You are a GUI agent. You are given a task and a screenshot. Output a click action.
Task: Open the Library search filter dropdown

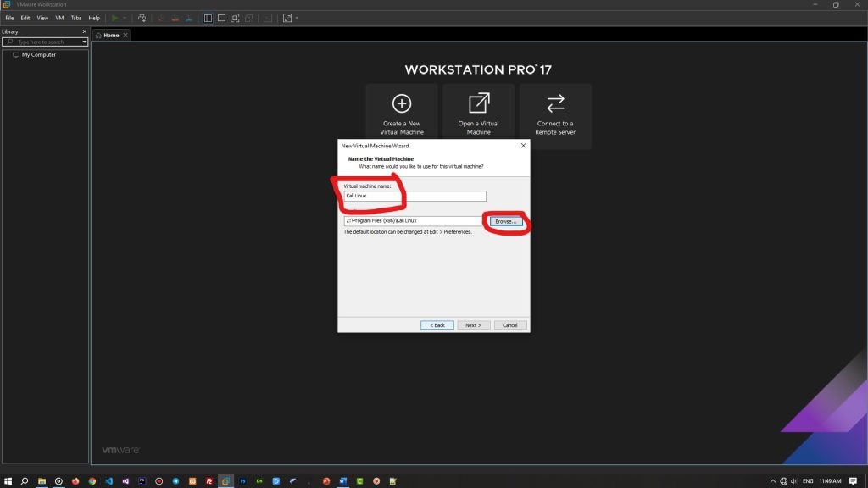tap(83, 42)
